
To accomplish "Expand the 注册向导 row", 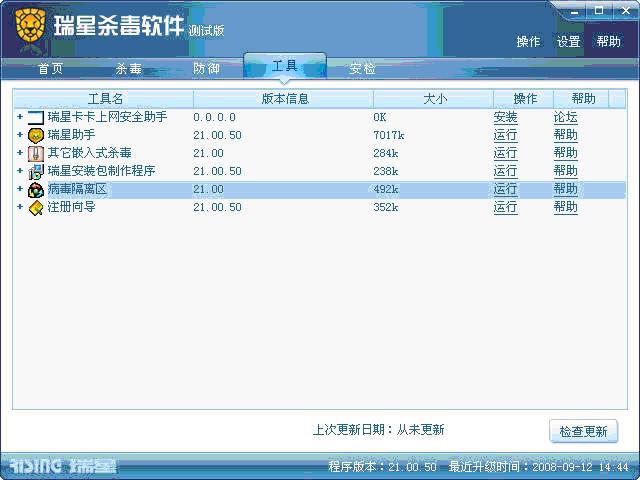I will 20,207.
